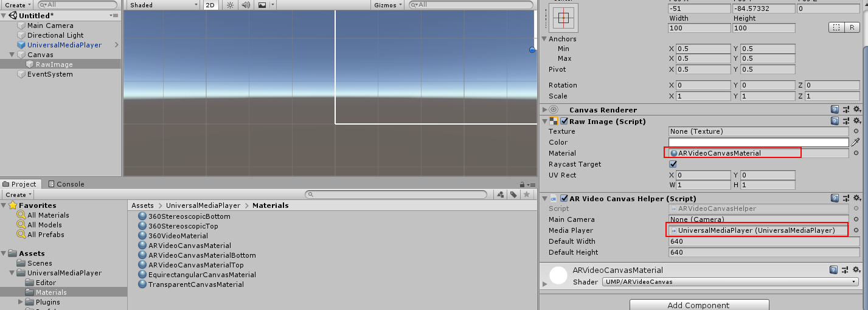
Task: Open Script field object picker circle
Action: pyautogui.click(x=856, y=208)
